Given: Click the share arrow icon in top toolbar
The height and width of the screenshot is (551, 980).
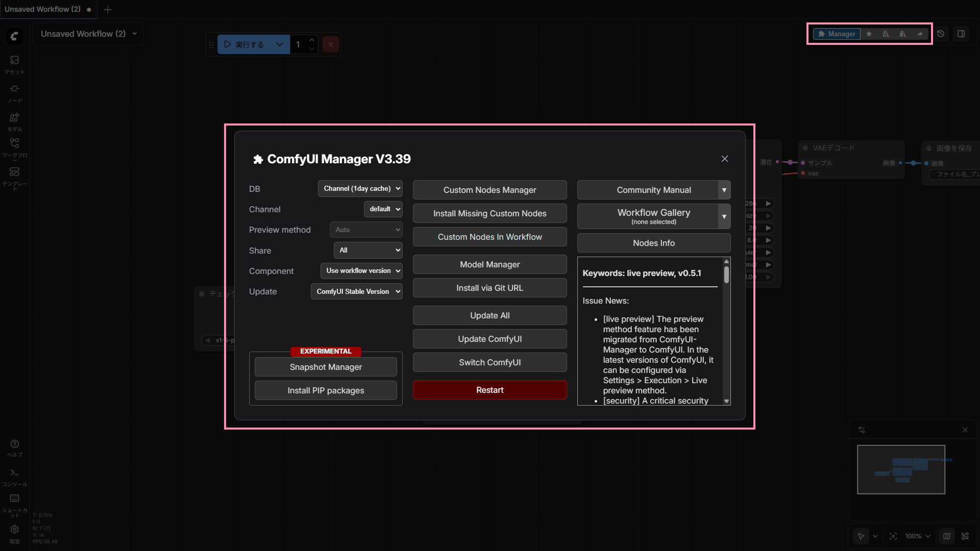Looking at the screenshot, I should click(920, 34).
